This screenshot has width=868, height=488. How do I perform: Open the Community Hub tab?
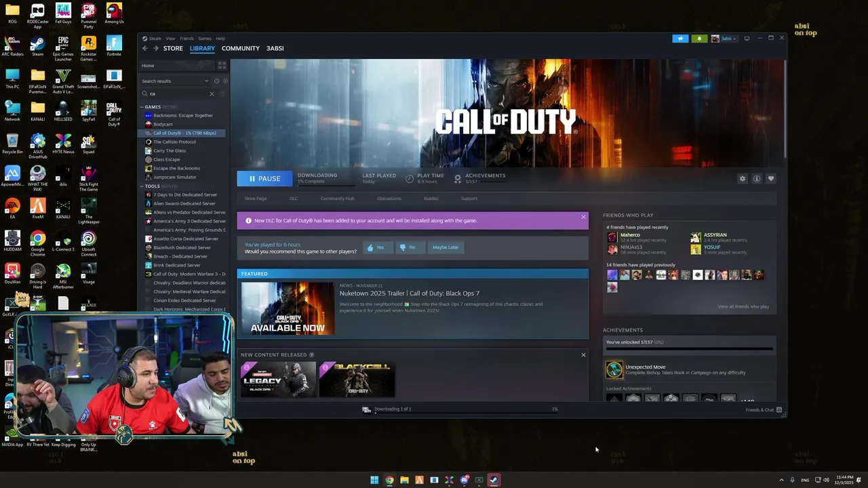[x=337, y=199]
